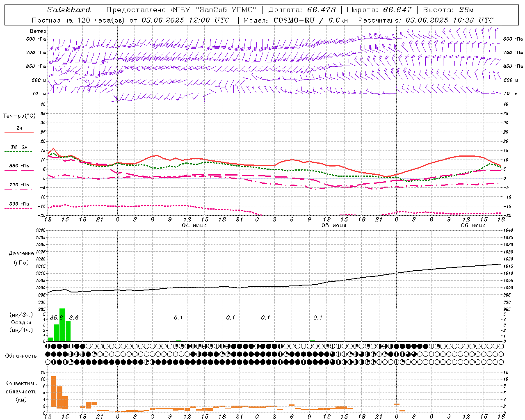The width and height of the screenshot is (525, 420).
Task: Click the '3.6' precipitation total value
Action: 74,318
